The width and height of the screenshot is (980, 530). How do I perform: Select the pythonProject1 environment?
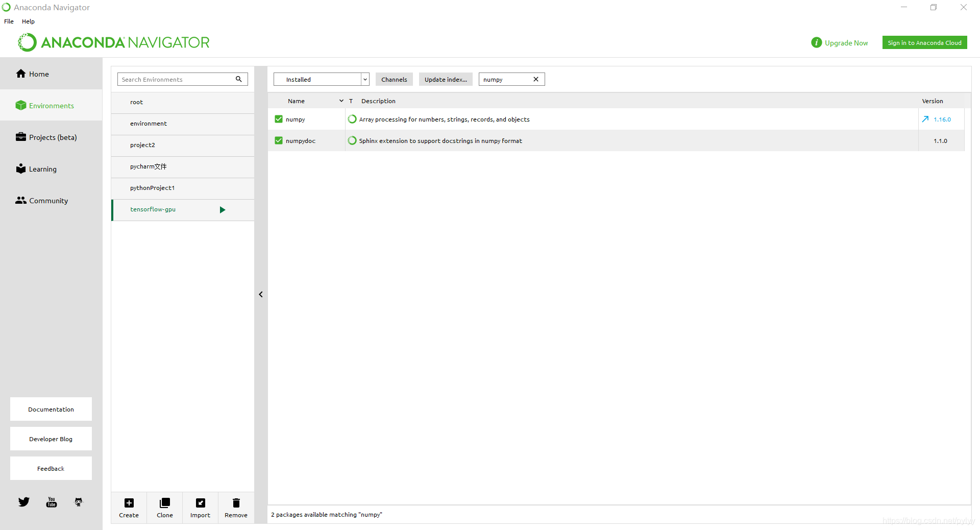183,188
